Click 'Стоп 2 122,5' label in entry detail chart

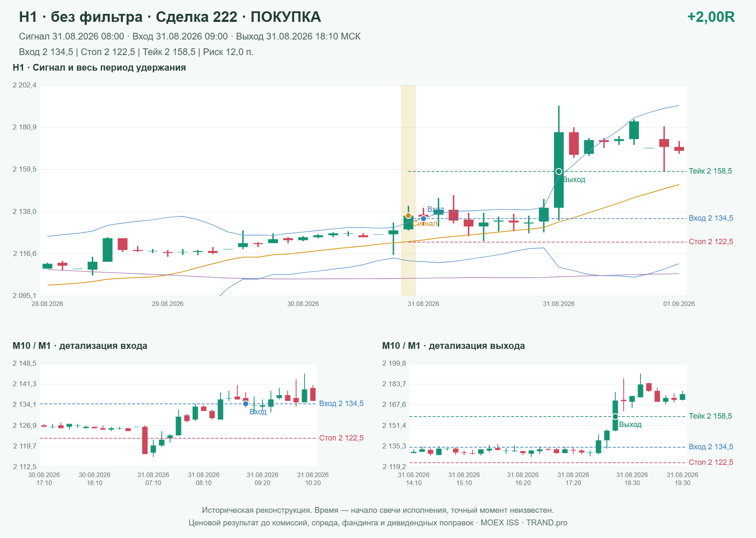pyautogui.click(x=341, y=438)
